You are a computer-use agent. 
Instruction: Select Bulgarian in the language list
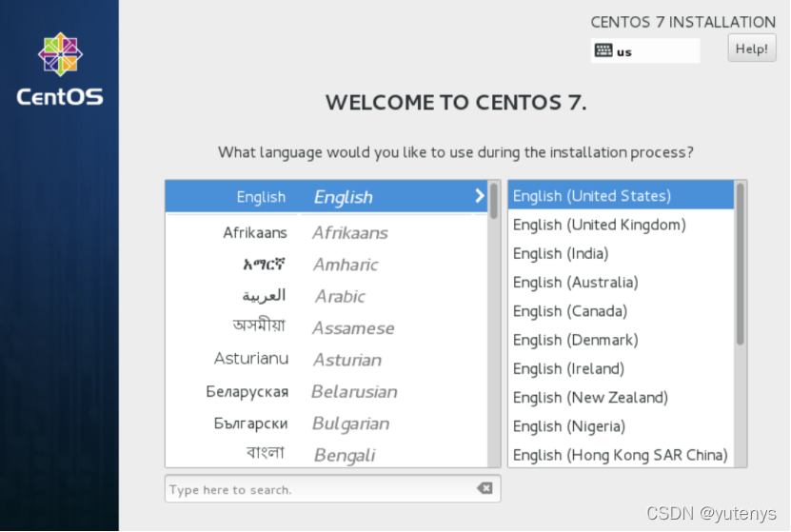(x=326, y=424)
